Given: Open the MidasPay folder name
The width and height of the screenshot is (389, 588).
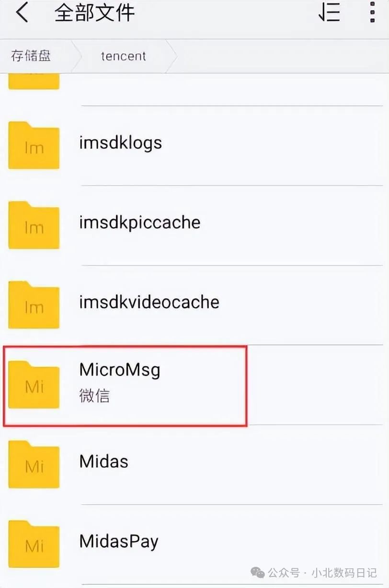Looking at the screenshot, I should tap(119, 542).
